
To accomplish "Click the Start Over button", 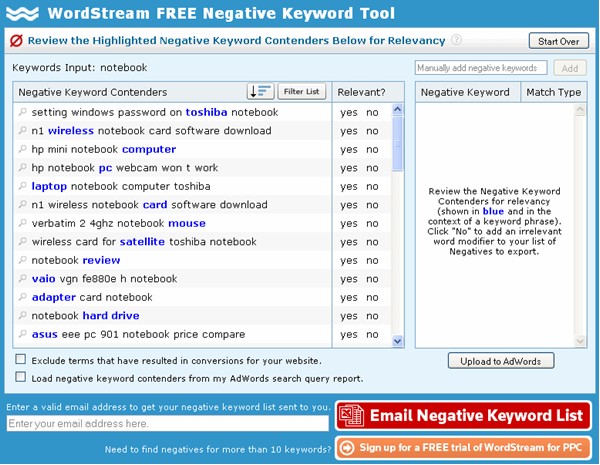I will [x=559, y=41].
